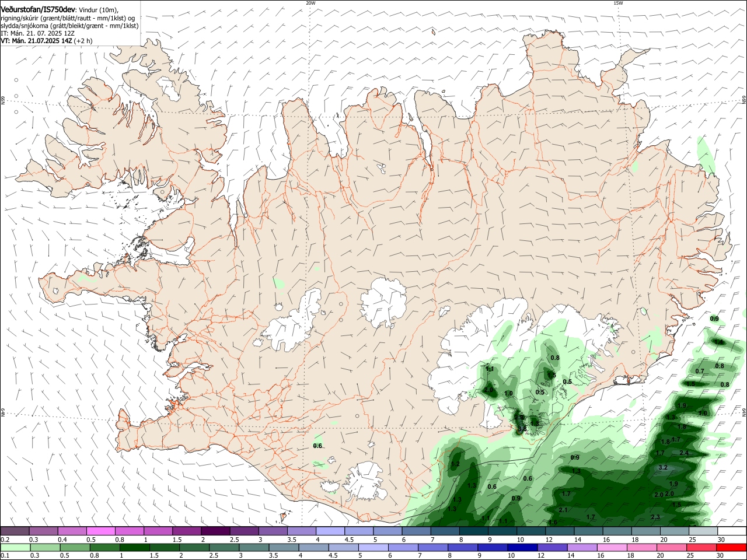Click the 0.7 precipitation value
747x560 pixels.
(700, 371)
